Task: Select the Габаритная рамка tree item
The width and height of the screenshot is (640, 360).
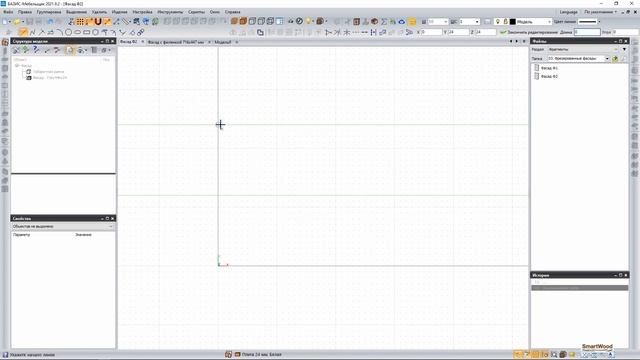Action: pos(48,71)
